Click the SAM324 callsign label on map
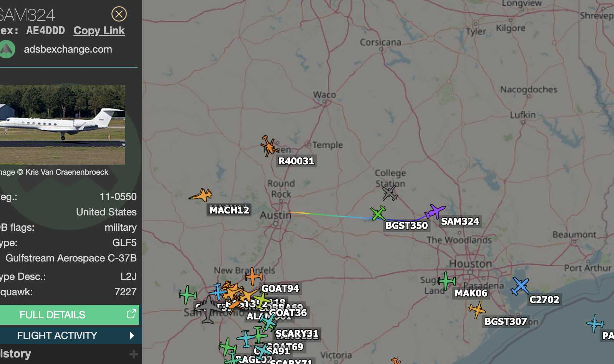The height and width of the screenshot is (364, 614). coord(460,221)
